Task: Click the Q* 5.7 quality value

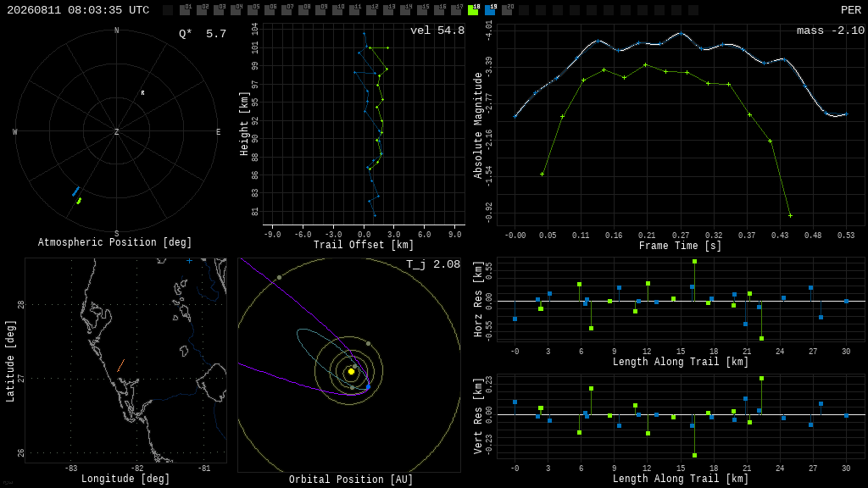Action: click(203, 34)
